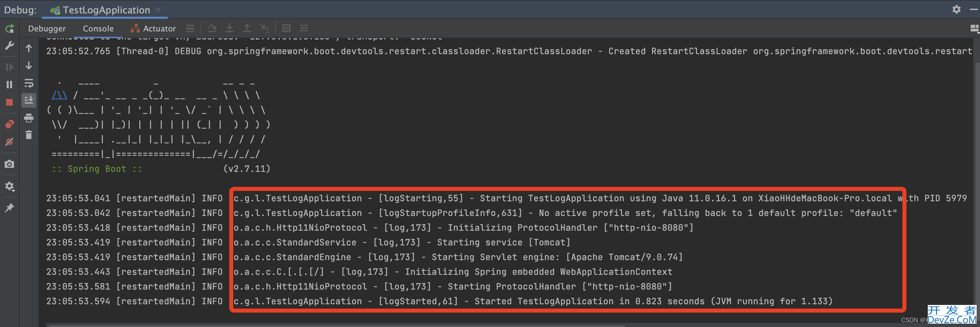Click the Step Over toolbar icon
Image resolution: width=980 pixels, height=327 pixels.
(x=212, y=28)
